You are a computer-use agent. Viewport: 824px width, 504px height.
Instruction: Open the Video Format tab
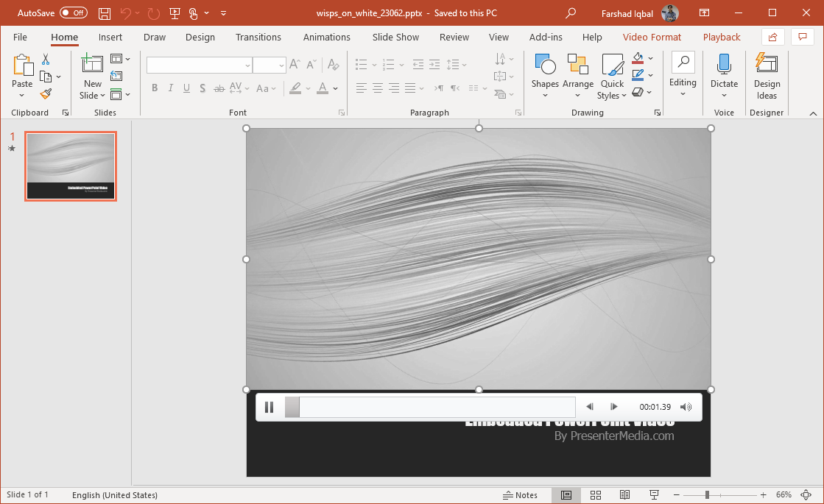652,38
